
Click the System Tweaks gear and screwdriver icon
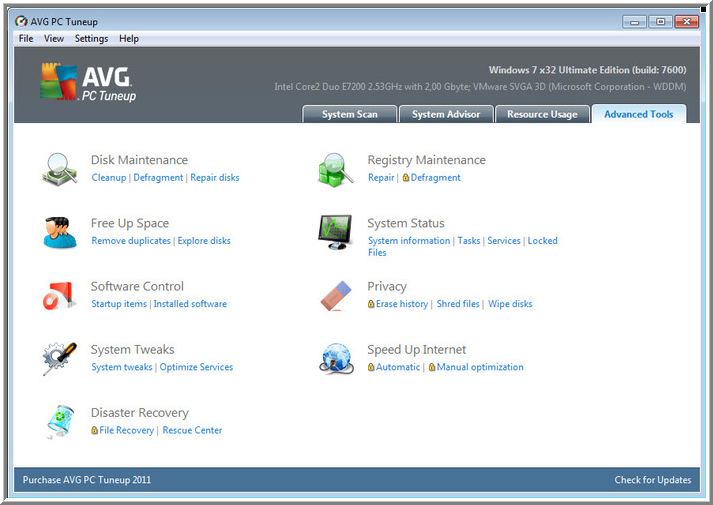pos(60,359)
